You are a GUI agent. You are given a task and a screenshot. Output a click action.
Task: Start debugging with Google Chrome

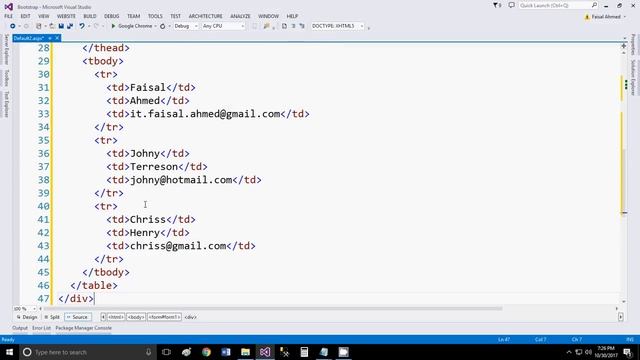pyautogui.click(x=131, y=26)
